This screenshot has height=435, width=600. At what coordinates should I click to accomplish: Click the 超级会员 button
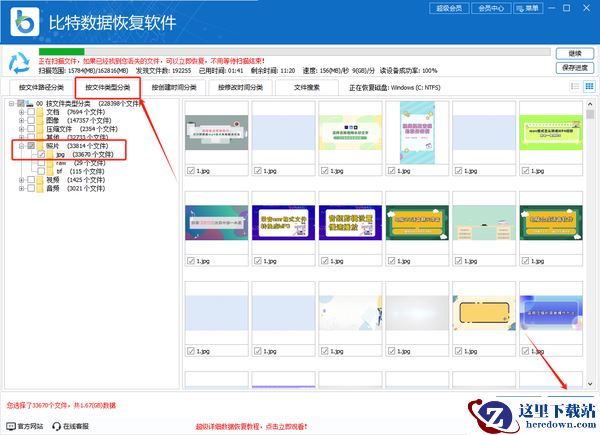point(449,8)
